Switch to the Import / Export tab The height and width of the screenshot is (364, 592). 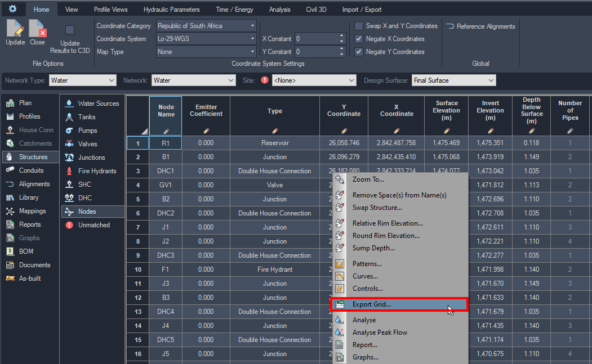pos(362,10)
